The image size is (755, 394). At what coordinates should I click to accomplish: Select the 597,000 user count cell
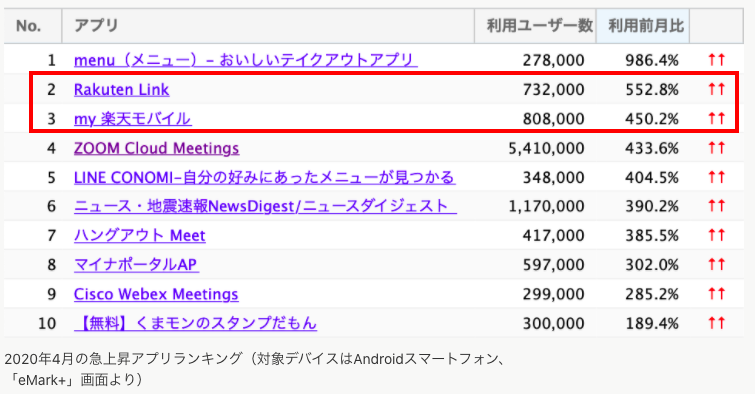pyautogui.click(x=553, y=264)
